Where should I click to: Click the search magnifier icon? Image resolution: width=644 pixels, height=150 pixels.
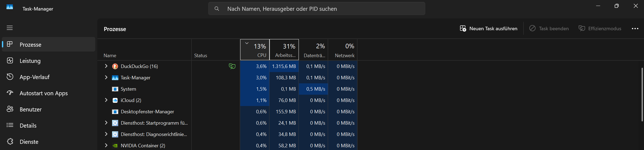point(217,9)
